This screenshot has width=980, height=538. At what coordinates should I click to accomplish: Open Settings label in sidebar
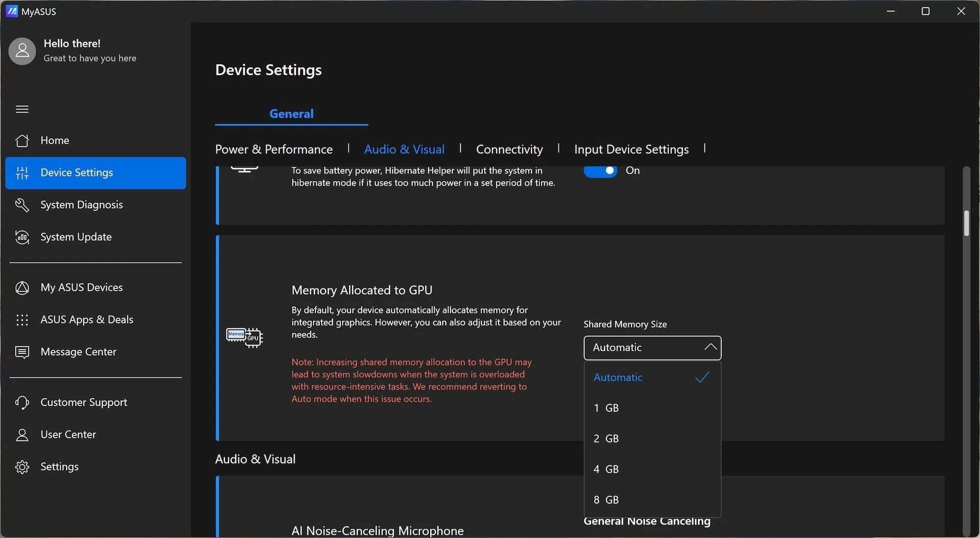click(x=60, y=467)
